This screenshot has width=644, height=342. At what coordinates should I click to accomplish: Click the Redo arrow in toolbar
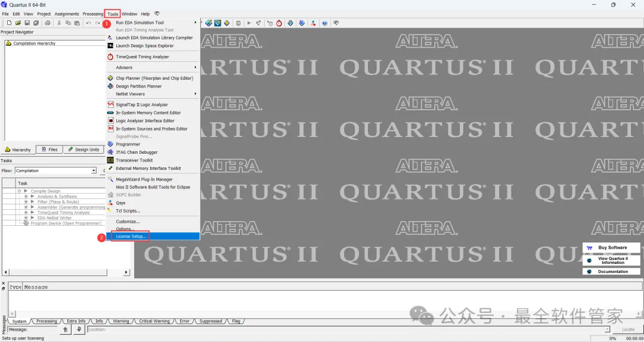pyautogui.click(x=97, y=23)
